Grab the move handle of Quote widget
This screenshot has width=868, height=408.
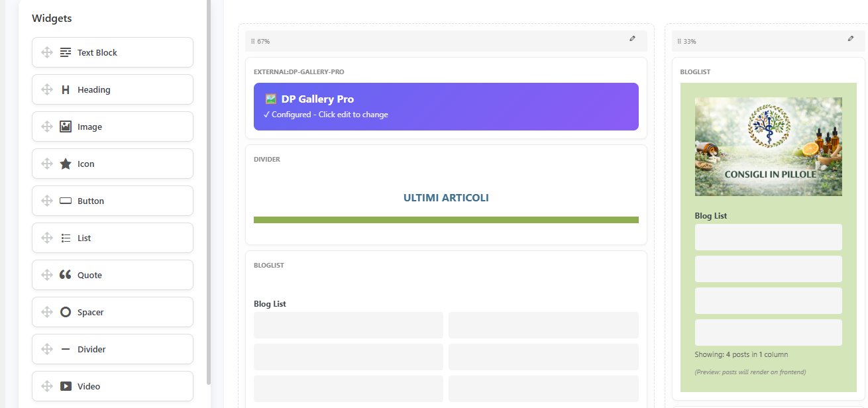[47, 275]
